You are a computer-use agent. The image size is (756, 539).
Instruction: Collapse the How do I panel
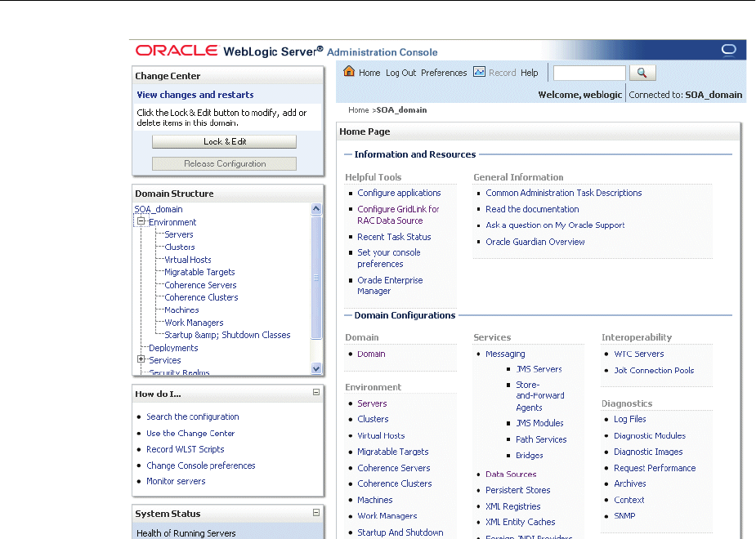click(316, 392)
